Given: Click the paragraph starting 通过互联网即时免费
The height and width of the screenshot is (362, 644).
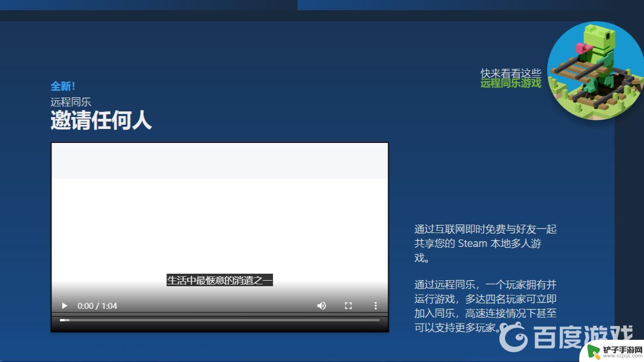Looking at the screenshot, I should click(x=485, y=243).
